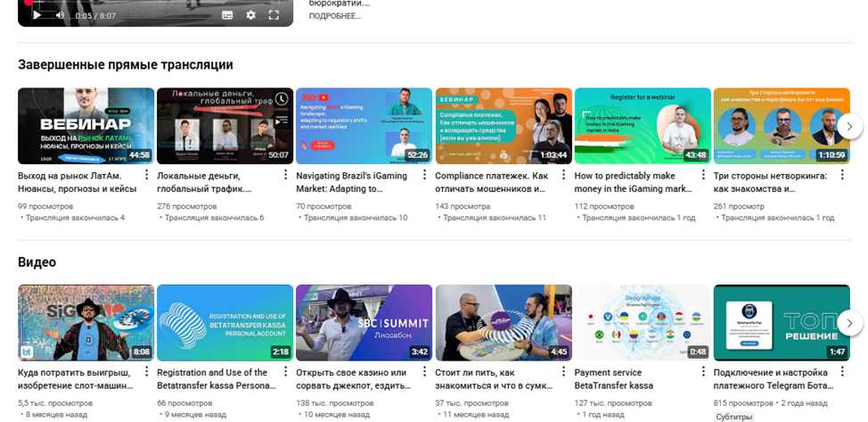The height and width of the screenshot is (422, 868).
Task: Open options for Три стороны нетворкинга video
Action: [x=842, y=175]
